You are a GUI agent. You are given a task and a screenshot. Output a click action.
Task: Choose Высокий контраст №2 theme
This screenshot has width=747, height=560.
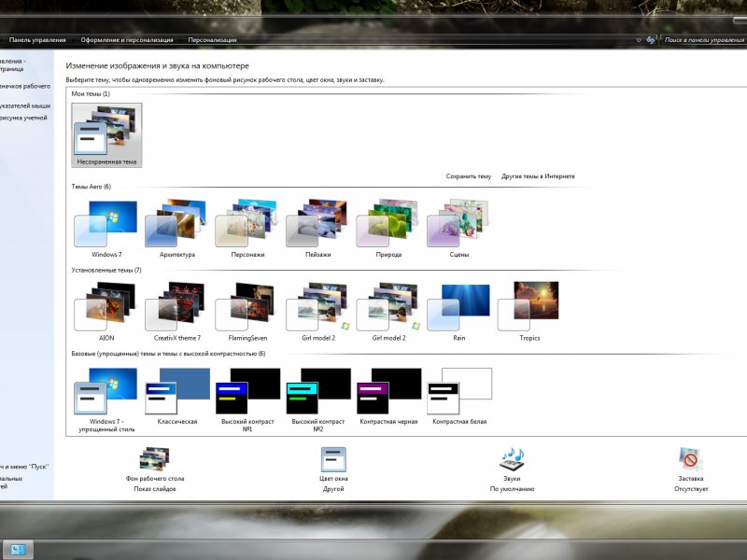pos(318,400)
